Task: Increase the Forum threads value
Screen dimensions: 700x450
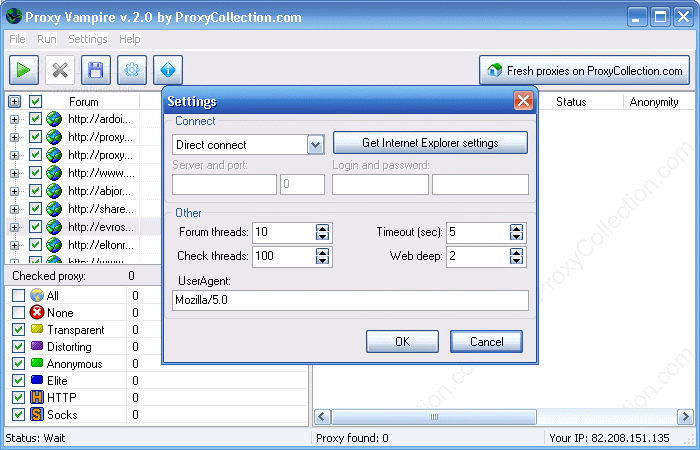Action: [x=322, y=228]
